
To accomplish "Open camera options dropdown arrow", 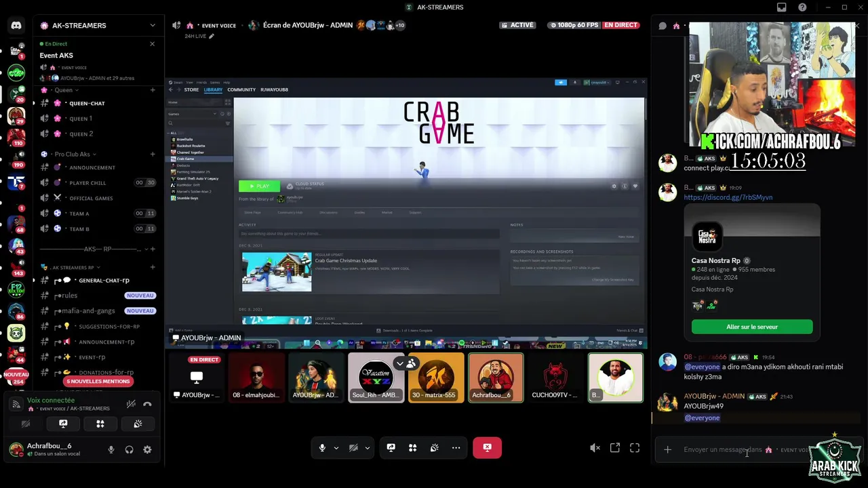I will (368, 447).
